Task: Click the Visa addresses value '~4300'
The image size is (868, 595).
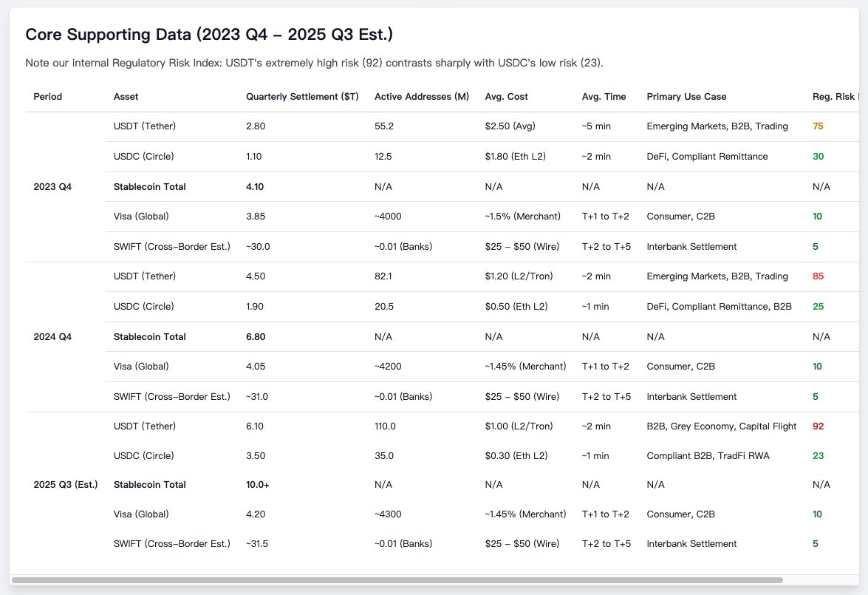Action: coord(388,514)
